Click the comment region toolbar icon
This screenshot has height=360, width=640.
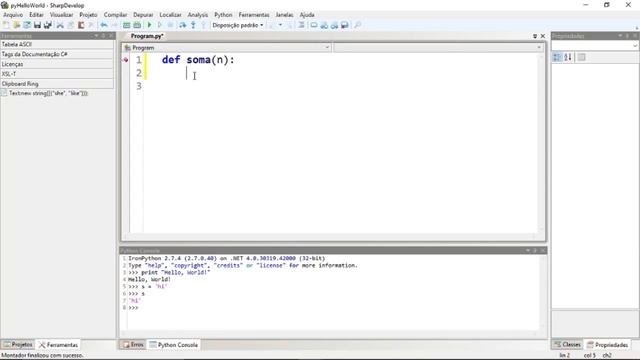click(x=301, y=25)
